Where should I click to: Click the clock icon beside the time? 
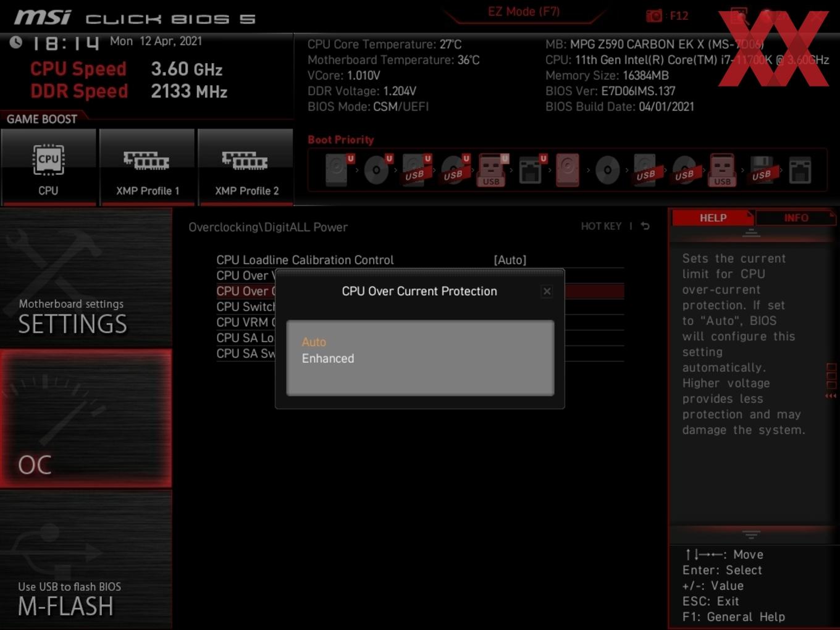click(15, 42)
